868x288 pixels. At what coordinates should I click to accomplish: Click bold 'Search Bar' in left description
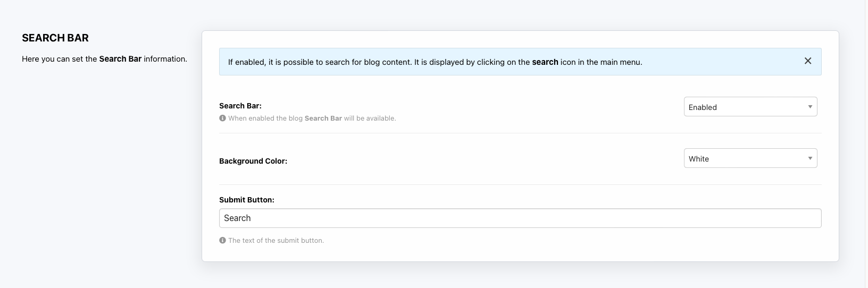tap(120, 59)
